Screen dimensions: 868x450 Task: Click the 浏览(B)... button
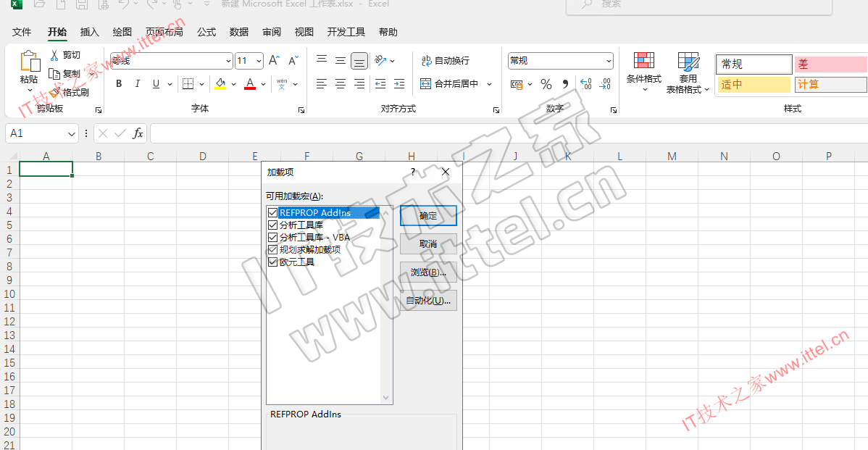click(428, 272)
